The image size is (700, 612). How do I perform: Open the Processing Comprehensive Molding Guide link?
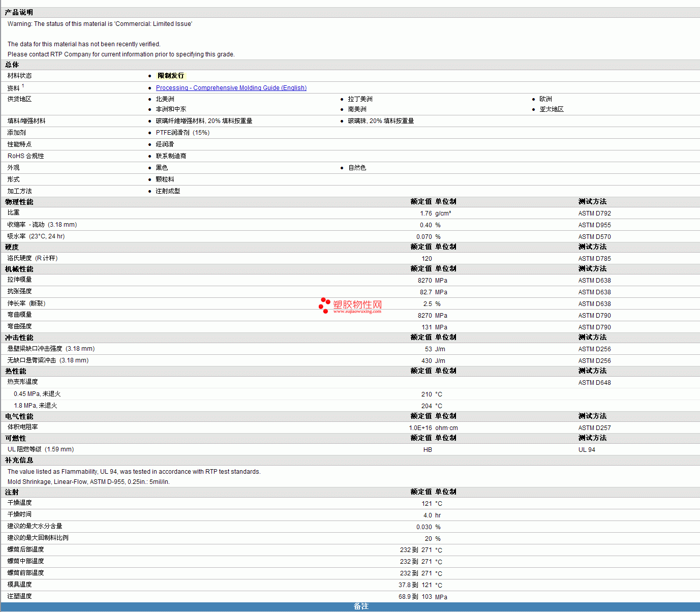point(231,88)
